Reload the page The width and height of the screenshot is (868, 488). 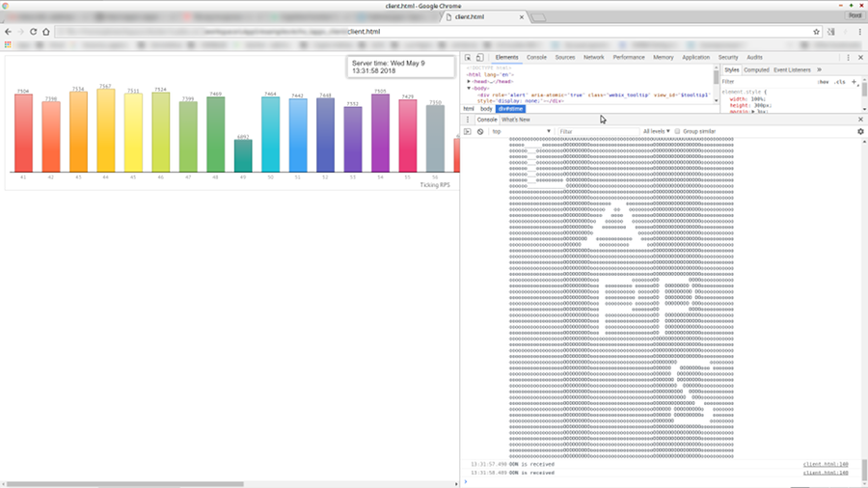point(33,32)
